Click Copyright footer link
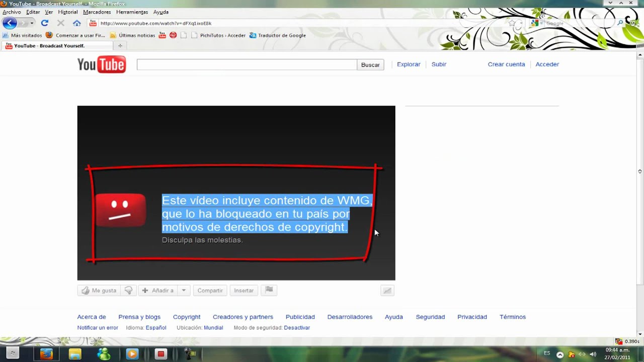644x362 pixels. coord(187,317)
